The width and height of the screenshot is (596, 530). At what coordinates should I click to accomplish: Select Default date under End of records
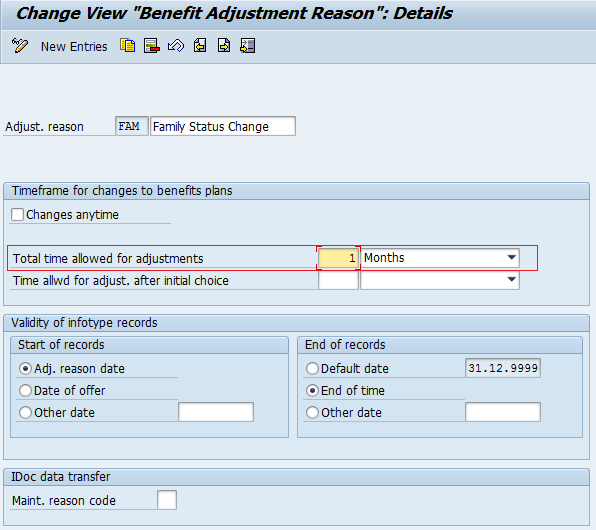[x=312, y=368]
